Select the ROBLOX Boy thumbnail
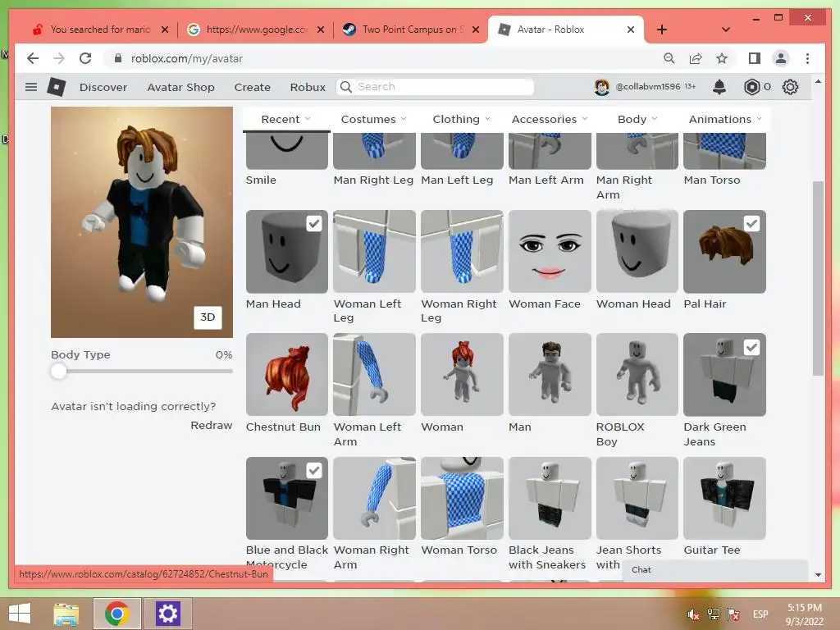 [x=637, y=374]
